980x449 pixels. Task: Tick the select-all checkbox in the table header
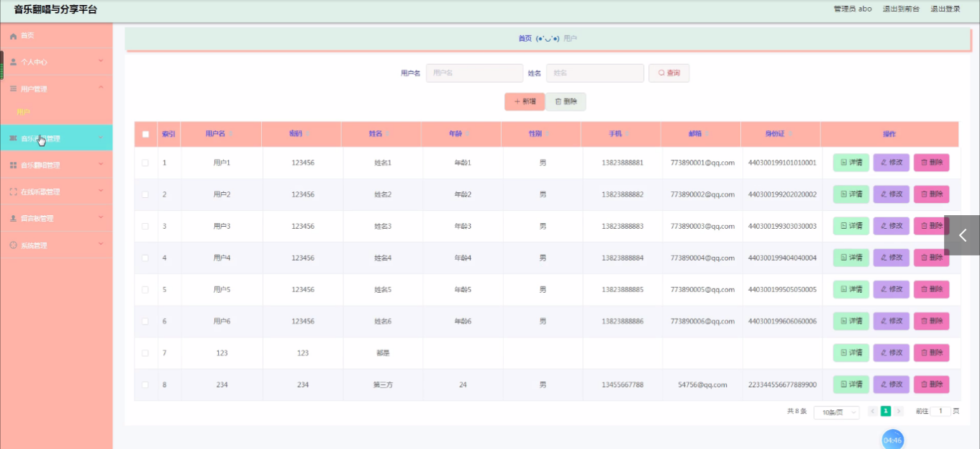pos(145,134)
